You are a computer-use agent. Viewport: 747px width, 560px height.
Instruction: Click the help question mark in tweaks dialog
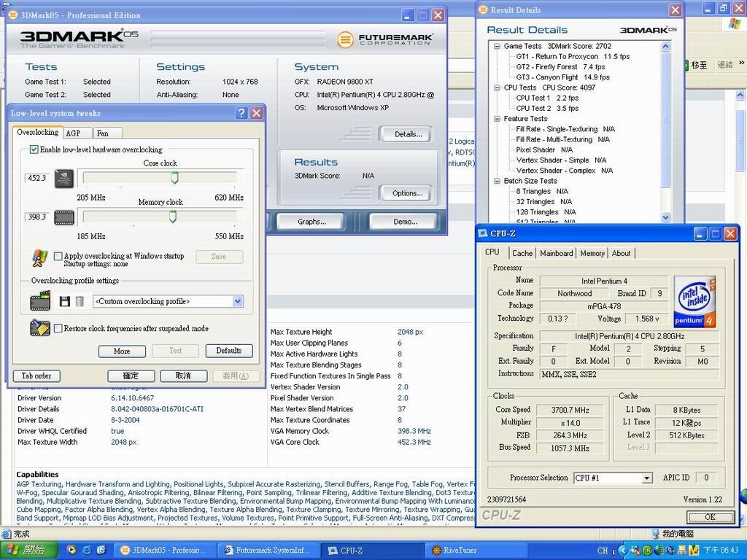coord(241,113)
